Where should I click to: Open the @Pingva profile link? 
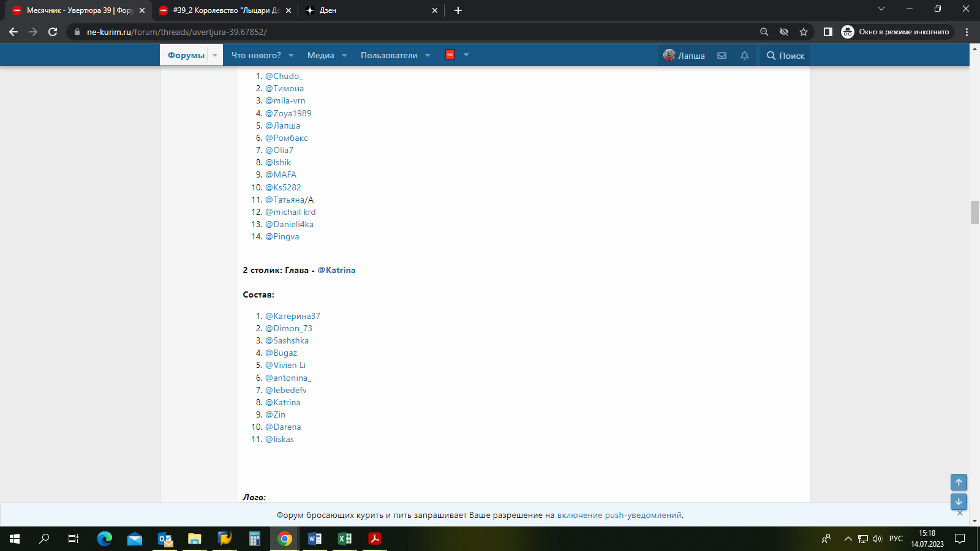pyautogui.click(x=282, y=236)
